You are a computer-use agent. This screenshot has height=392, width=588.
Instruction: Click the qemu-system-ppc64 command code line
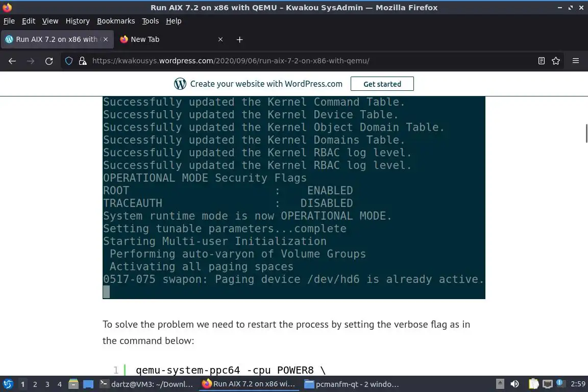click(231, 370)
